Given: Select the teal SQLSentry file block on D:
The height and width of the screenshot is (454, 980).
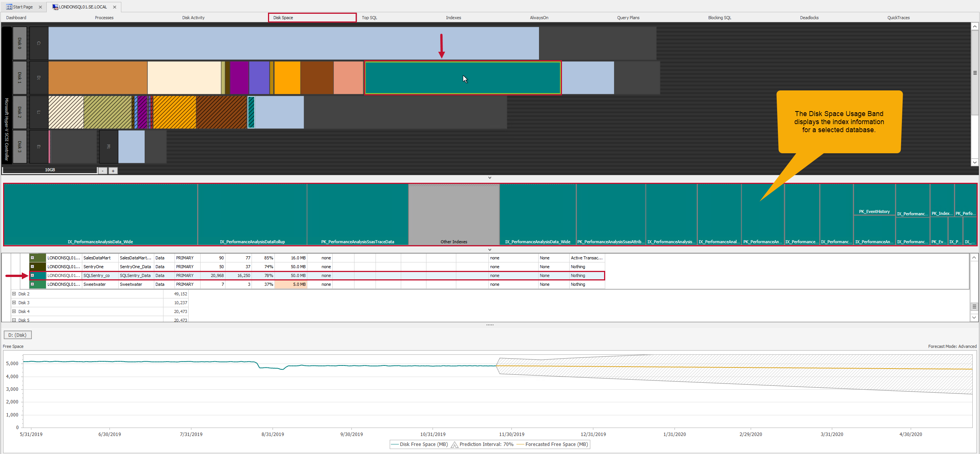Looking at the screenshot, I should click(463, 78).
